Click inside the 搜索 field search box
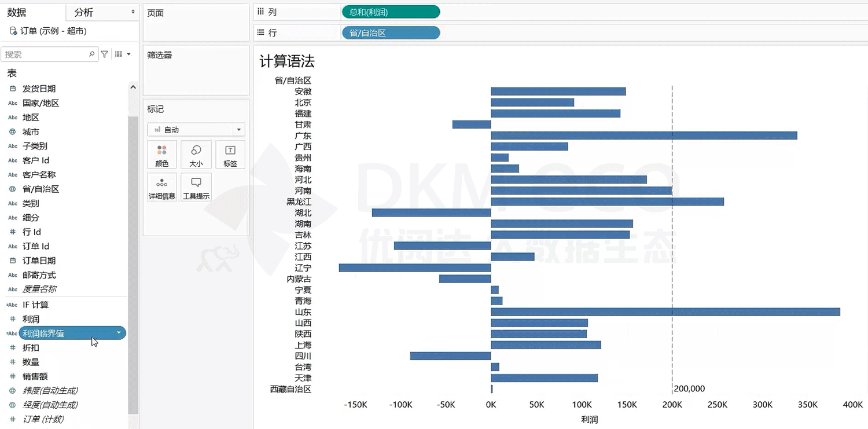Screen dimensions: 868x429 pos(45,54)
